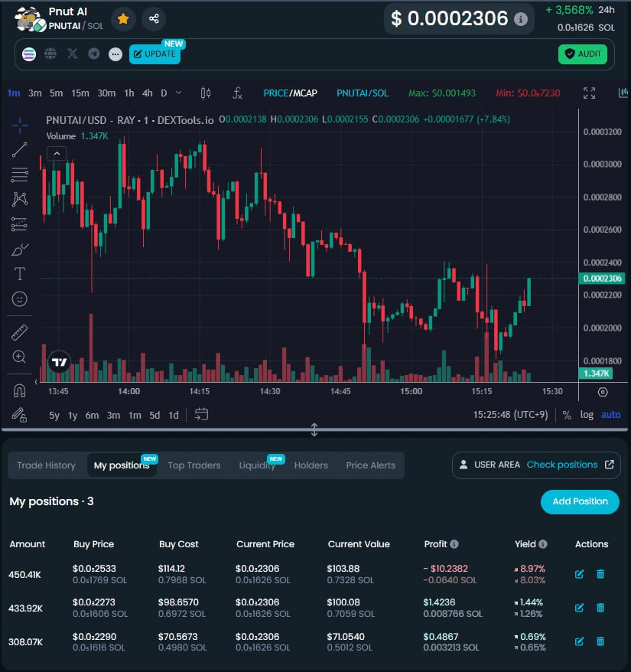Open the AUDIT report button
Viewport: 631px width, 672px height.
pyautogui.click(x=583, y=54)
